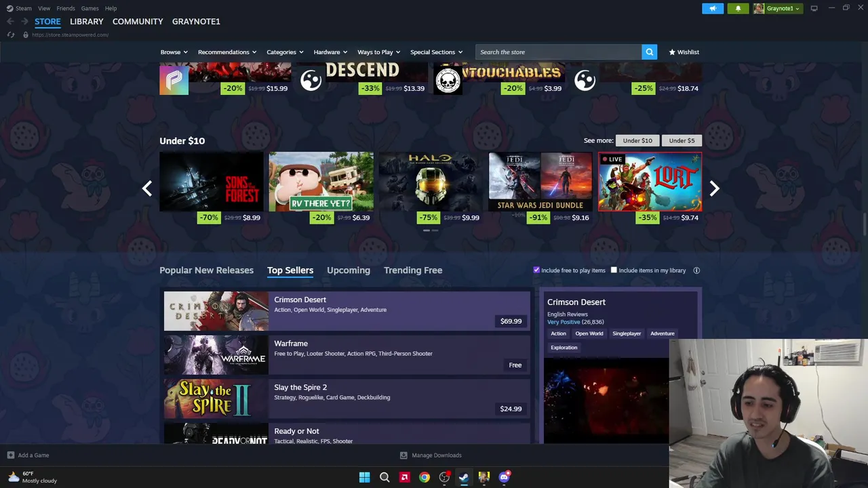The image size is (868, 488).
Task: Click the Exploration tag in preview panel
Action: (564, 348)
